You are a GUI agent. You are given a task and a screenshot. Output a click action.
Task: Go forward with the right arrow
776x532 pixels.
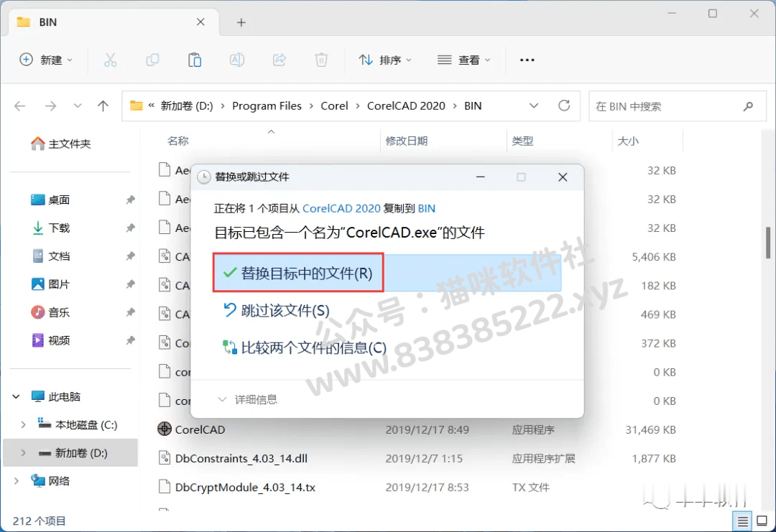(50, 106)
